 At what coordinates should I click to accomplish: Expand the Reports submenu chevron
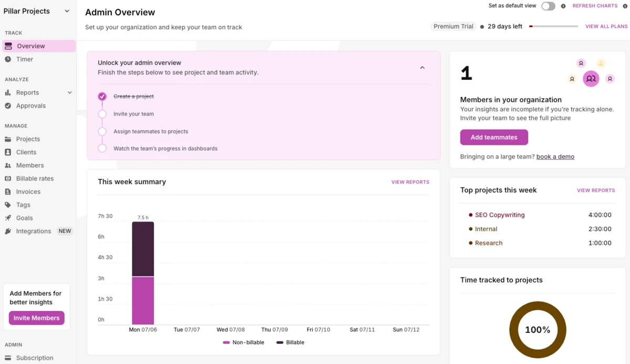[69, 93]
